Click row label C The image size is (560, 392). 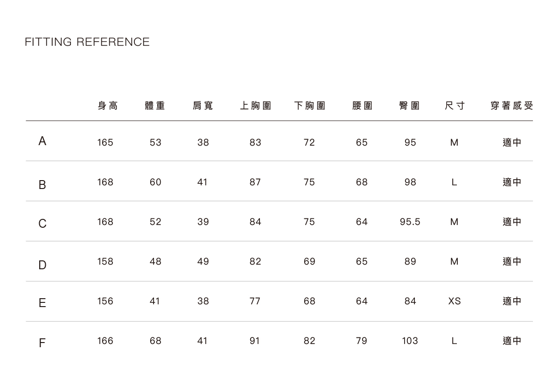coord(42,224)
